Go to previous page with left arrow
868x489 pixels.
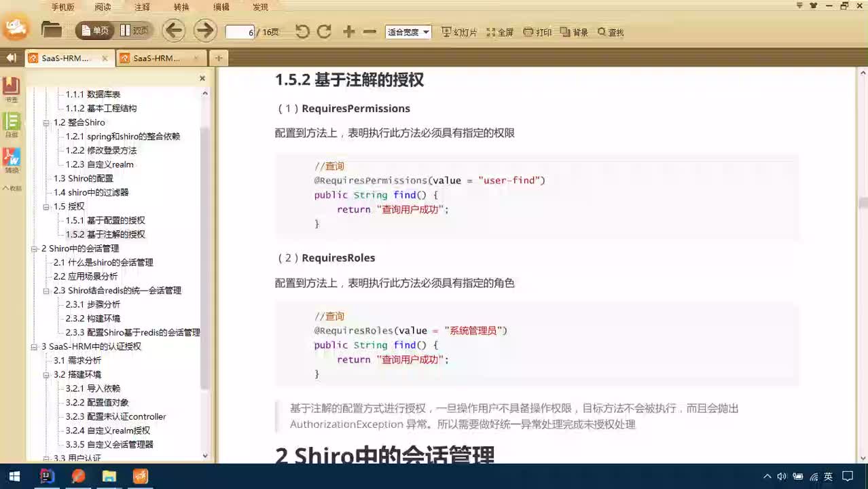[x=174, y=31]
